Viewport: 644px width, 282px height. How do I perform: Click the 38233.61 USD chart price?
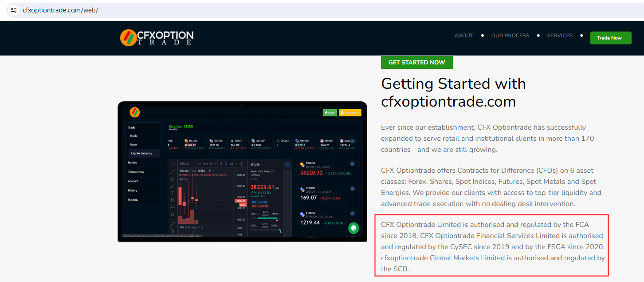coord(265,187)
